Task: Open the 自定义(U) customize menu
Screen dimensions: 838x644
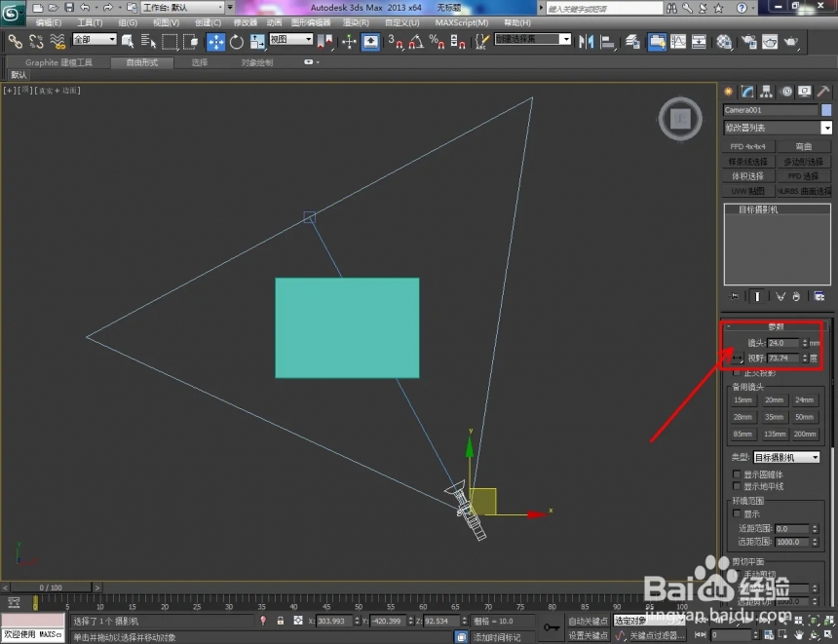Action: pos(401,23)
